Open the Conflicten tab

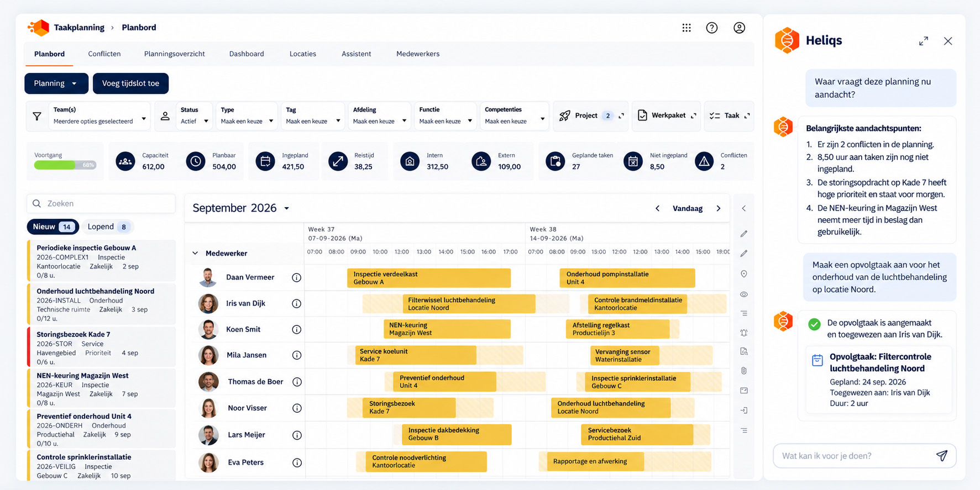[x=104, y=54]
